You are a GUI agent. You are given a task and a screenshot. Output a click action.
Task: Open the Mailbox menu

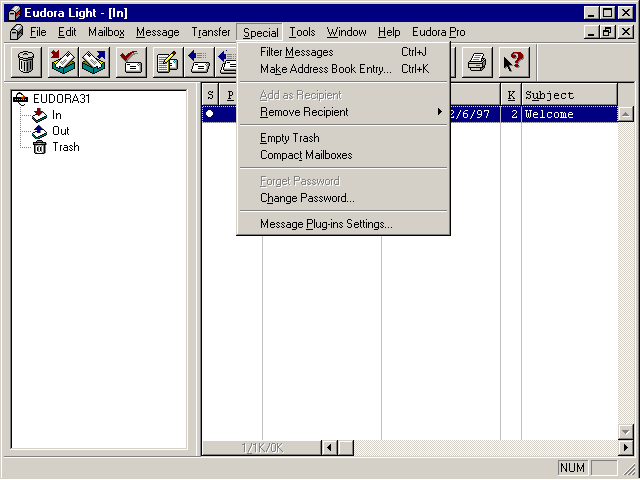(107, 32)
